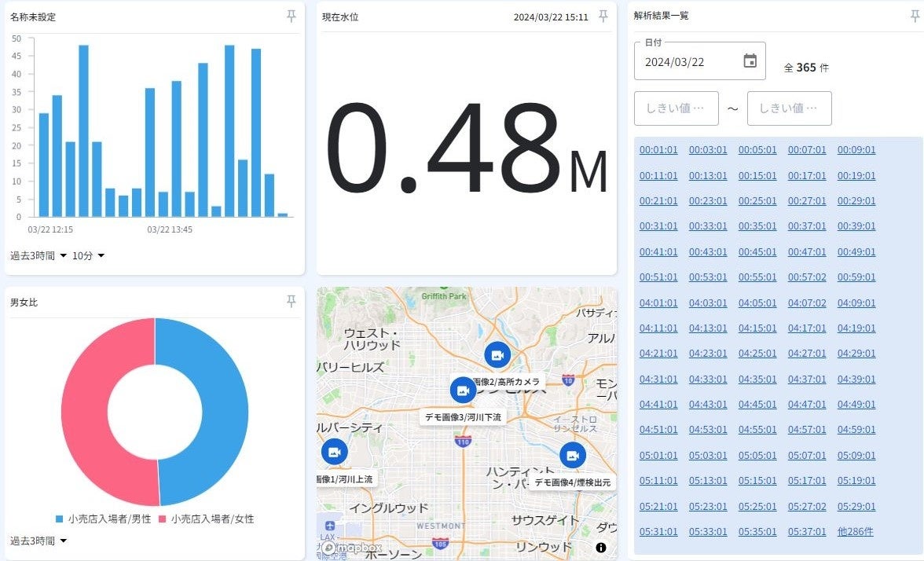Open the 04:35:01 result link
Image resolution: width=924 pixels, height=561 pixels.
point(757,379)
